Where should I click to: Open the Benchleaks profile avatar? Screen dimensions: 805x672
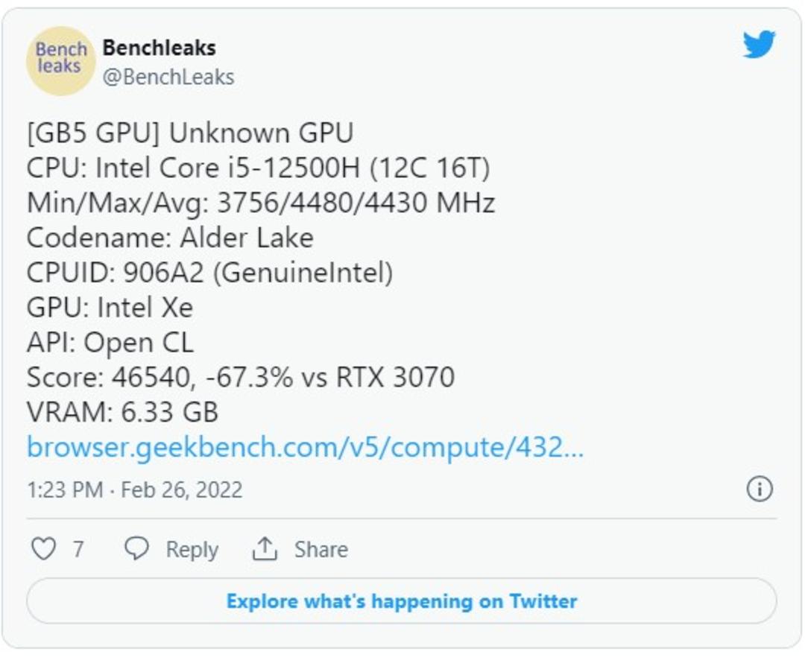[x=60, y=61]
